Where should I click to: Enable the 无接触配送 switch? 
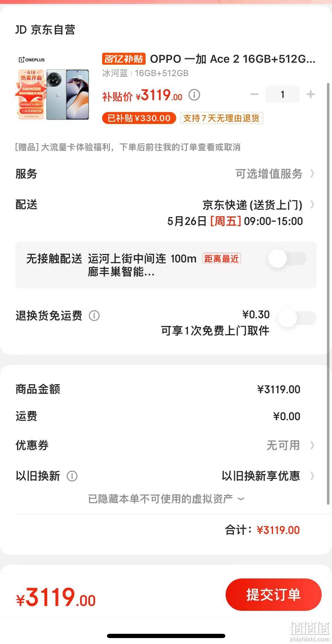click(287, 258)
